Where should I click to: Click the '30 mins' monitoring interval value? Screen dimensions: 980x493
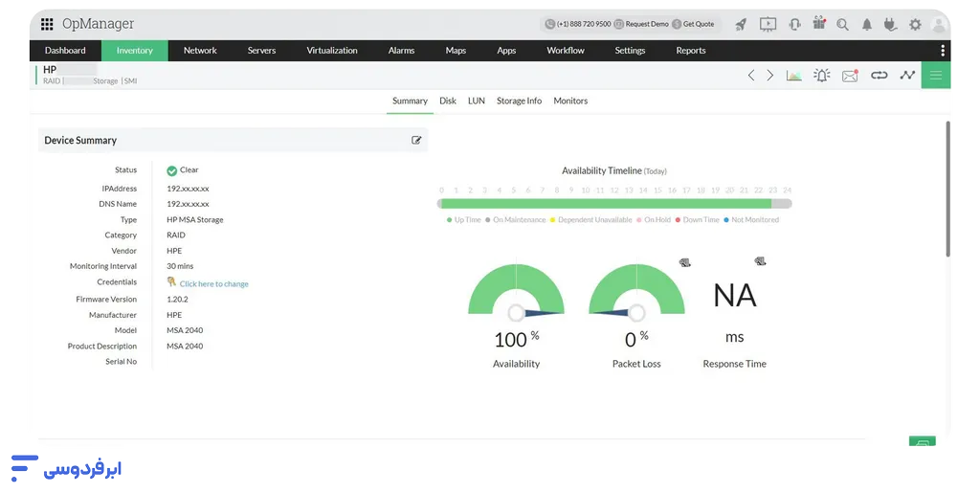tap(180, 266)
